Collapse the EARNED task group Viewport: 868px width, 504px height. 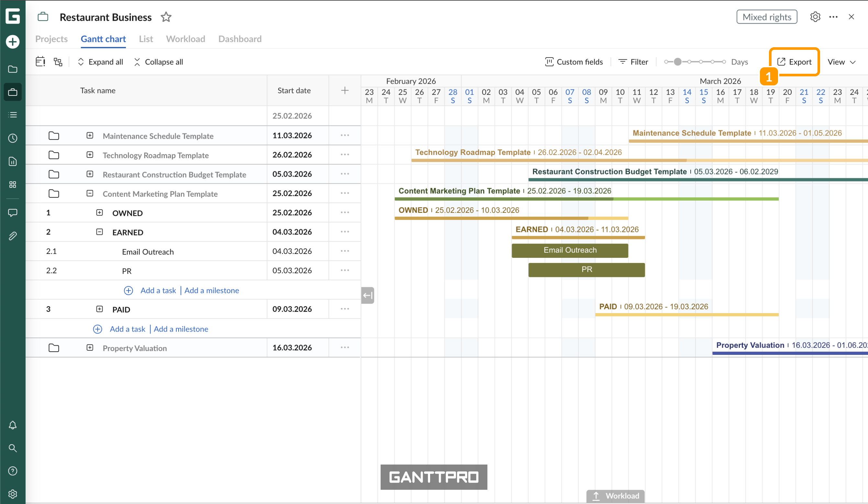tap(100, 232)
